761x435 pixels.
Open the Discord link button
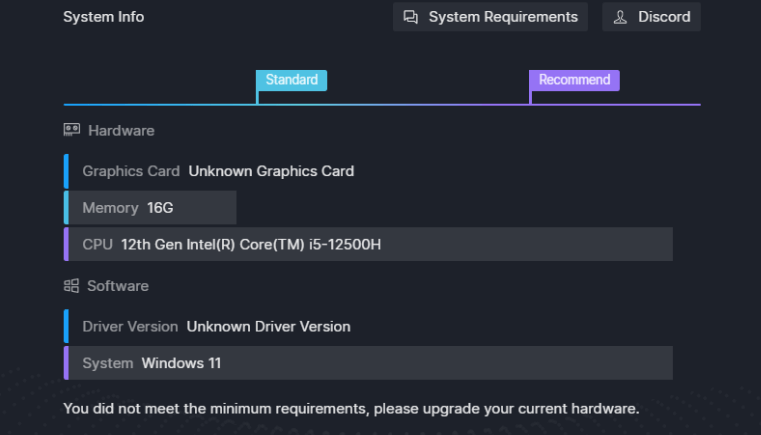pos(651,17)
